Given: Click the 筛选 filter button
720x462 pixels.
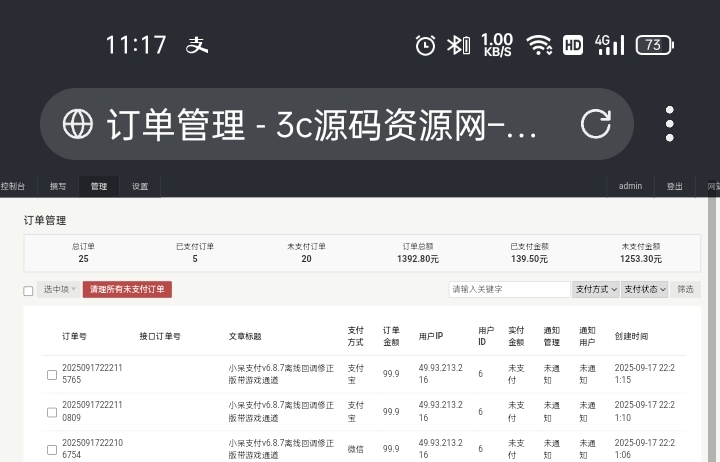Looking at the screenshot, I should (685, 289).
